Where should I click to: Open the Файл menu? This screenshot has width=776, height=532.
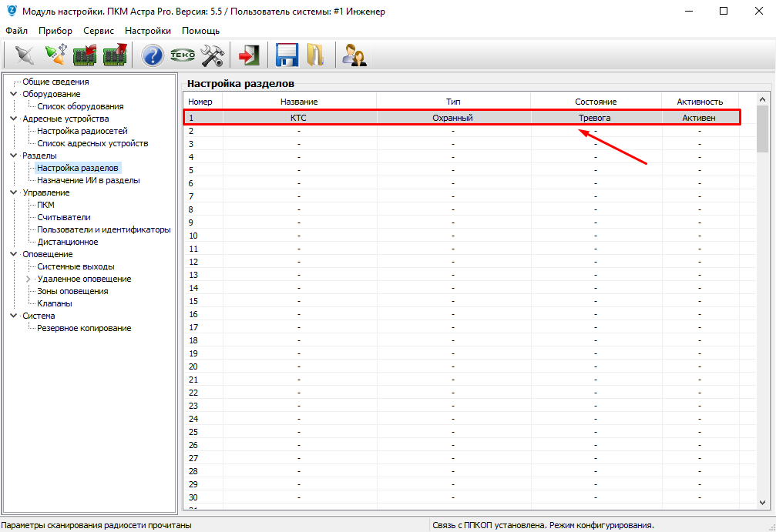(x=16, y=31)
